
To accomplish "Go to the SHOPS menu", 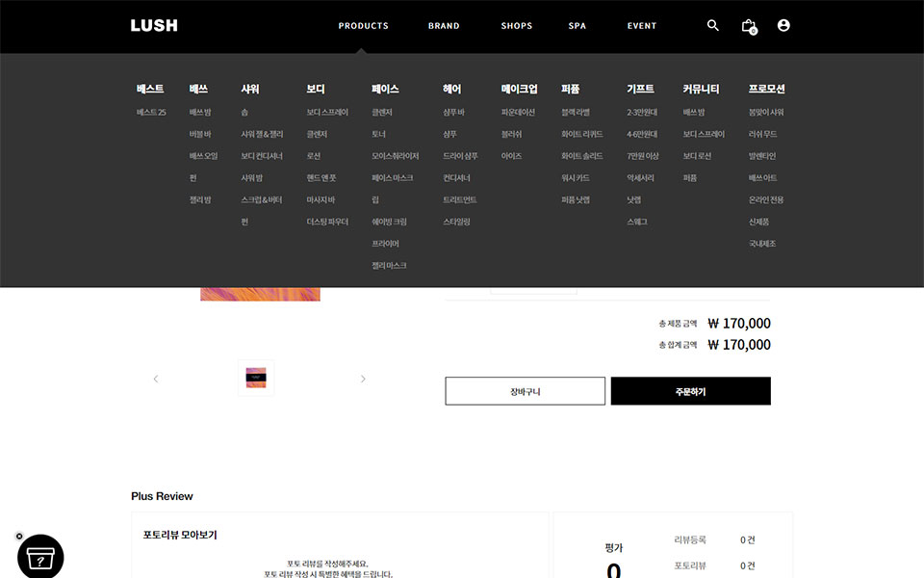I will click(516, 26).
